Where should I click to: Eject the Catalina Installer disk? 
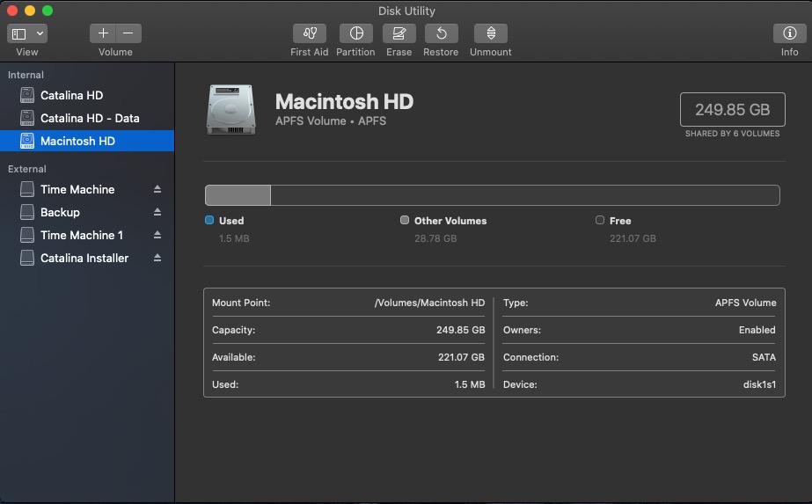(x=157, y=258)
